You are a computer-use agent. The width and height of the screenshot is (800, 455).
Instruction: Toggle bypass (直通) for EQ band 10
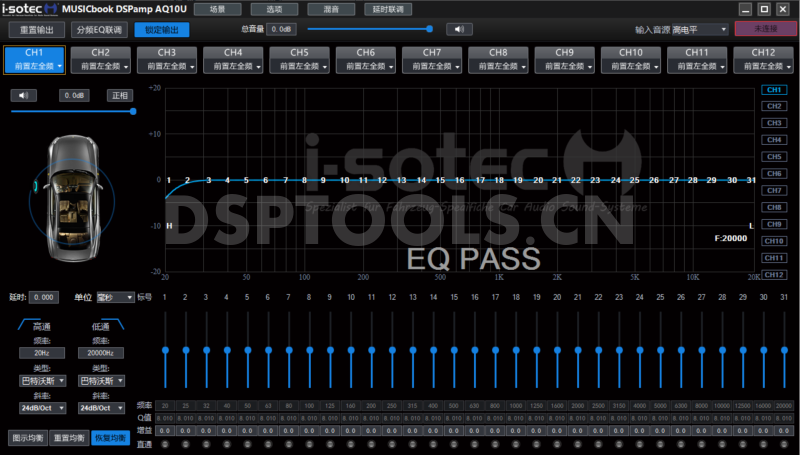click(x=351, y=445)
